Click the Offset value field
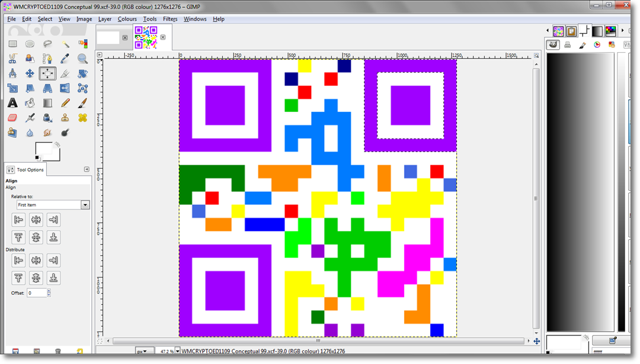The height and width of the screenshot is (364, 640). (36, 292)
